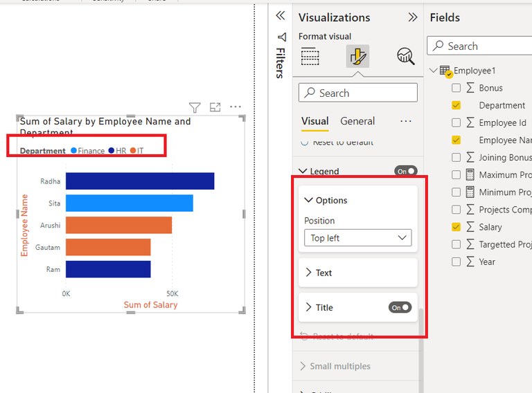Collapse the Visualizations pane with double arrows
Image resolution: width=532 pixels, height=393 pixels.
[413, 17]
